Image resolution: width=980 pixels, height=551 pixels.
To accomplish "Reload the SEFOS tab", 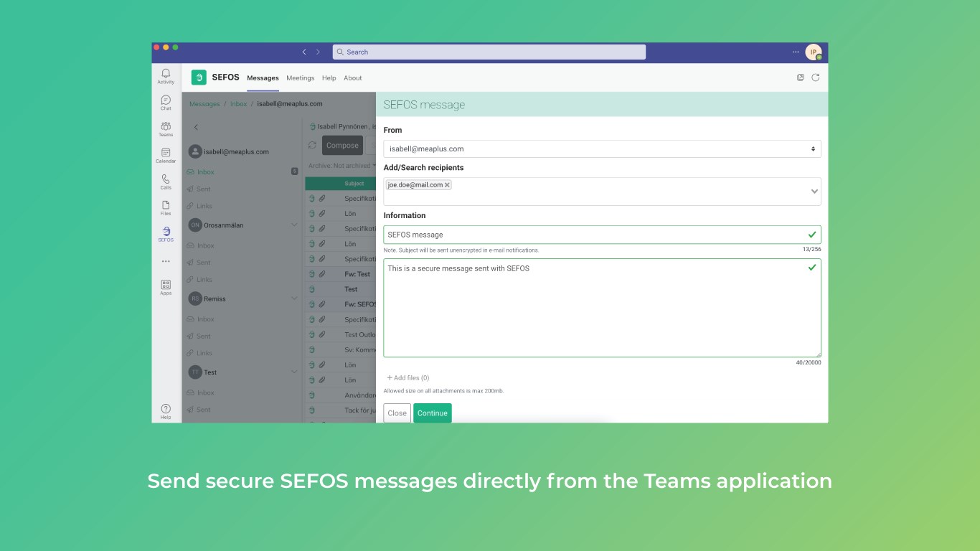I will 816,77.
